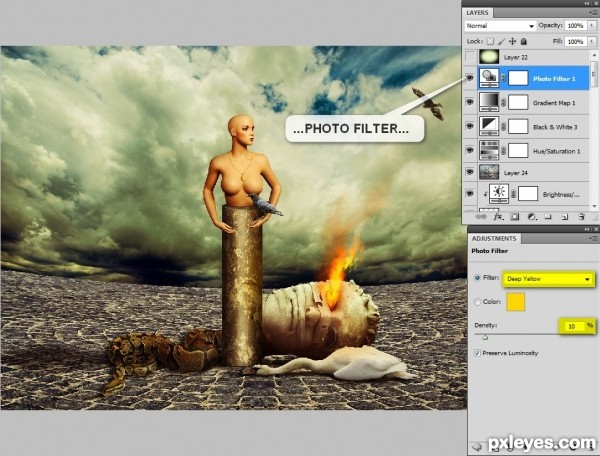This screenshot has width=600, height=456.
Task: Click the Layers panel scroll up arrow
Action: pyautogui.click(x=594, y=55)
